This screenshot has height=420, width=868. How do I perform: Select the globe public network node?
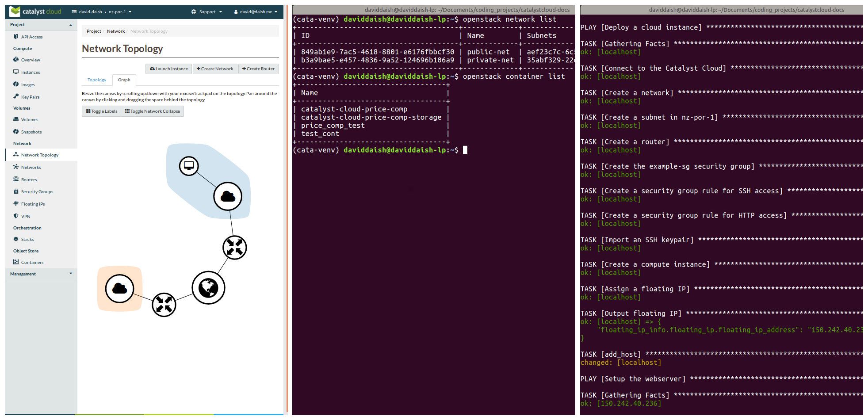208,288
